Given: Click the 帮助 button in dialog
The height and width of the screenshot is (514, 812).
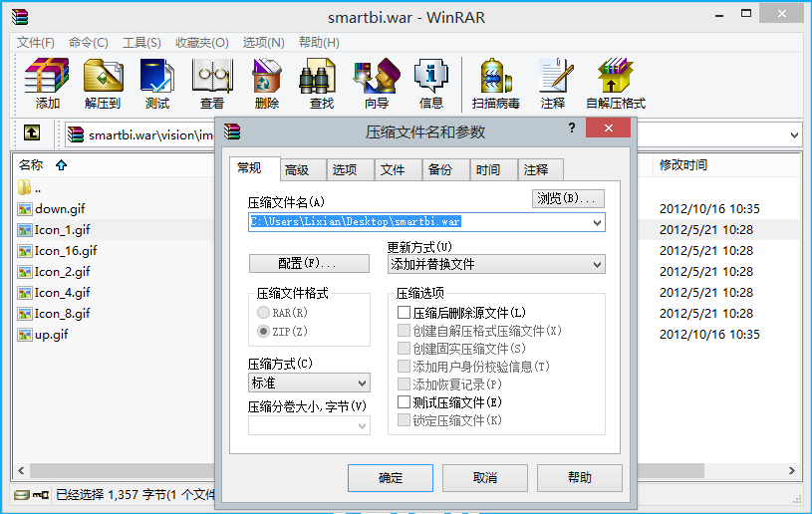Looking at the screenshot, I should 580,477.
